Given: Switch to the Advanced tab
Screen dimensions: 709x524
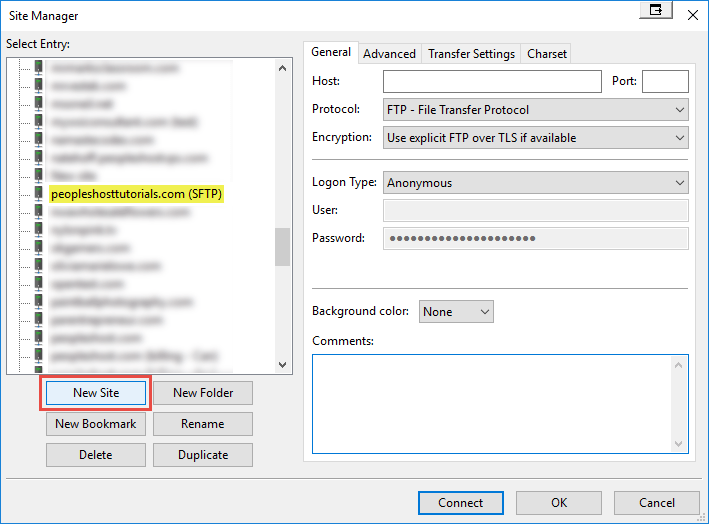Looking at the screenshot, I should 389,54.
